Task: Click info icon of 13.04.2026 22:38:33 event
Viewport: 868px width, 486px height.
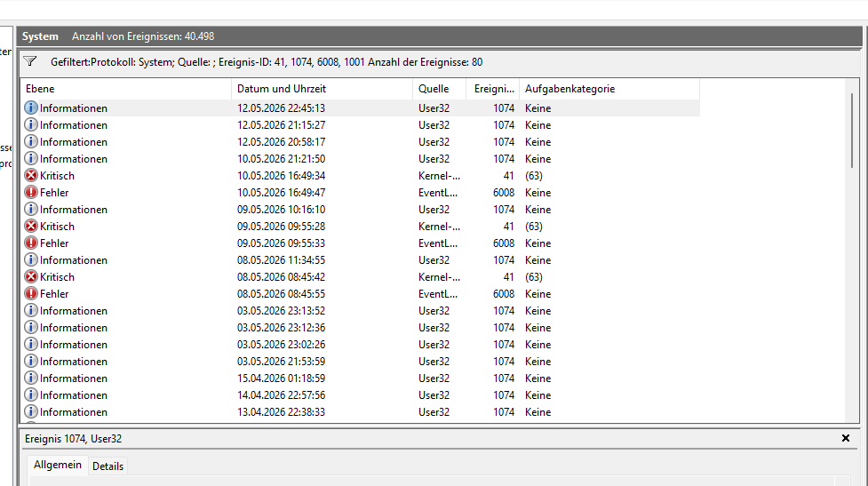Action: (x=31, y=412)
